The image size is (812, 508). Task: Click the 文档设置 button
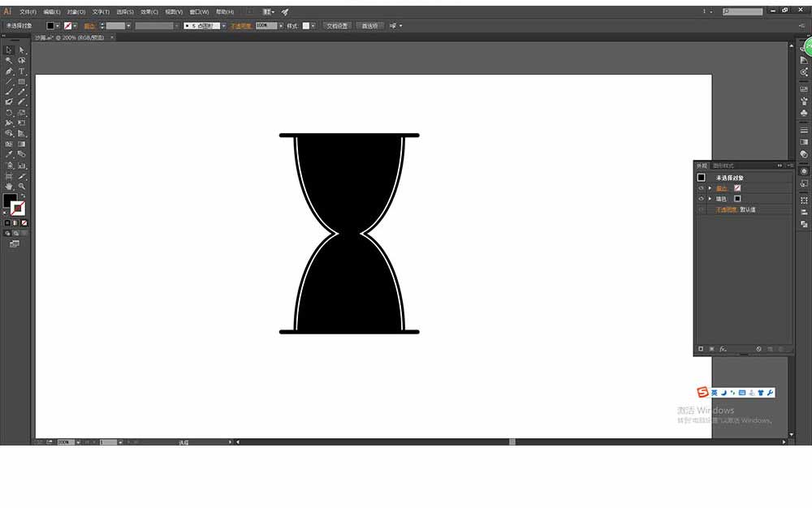point(337,26)
